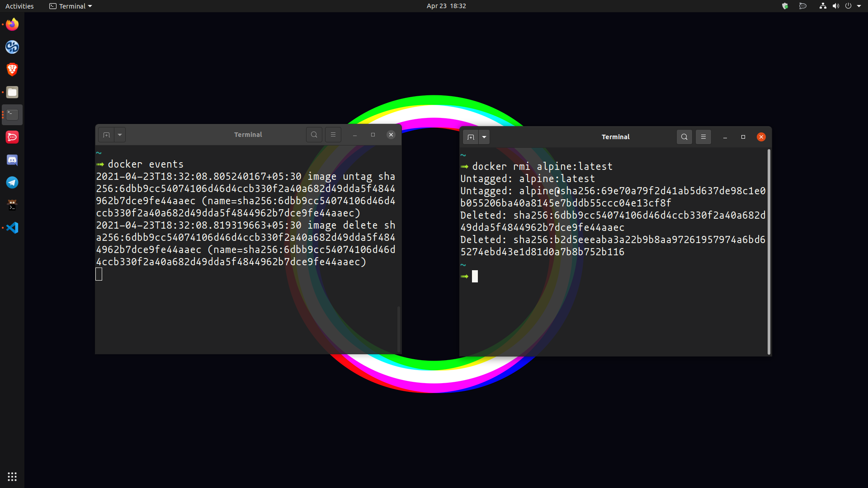Click the volume icon in system tray
The image size is (868, 488).
pos(836,6)
